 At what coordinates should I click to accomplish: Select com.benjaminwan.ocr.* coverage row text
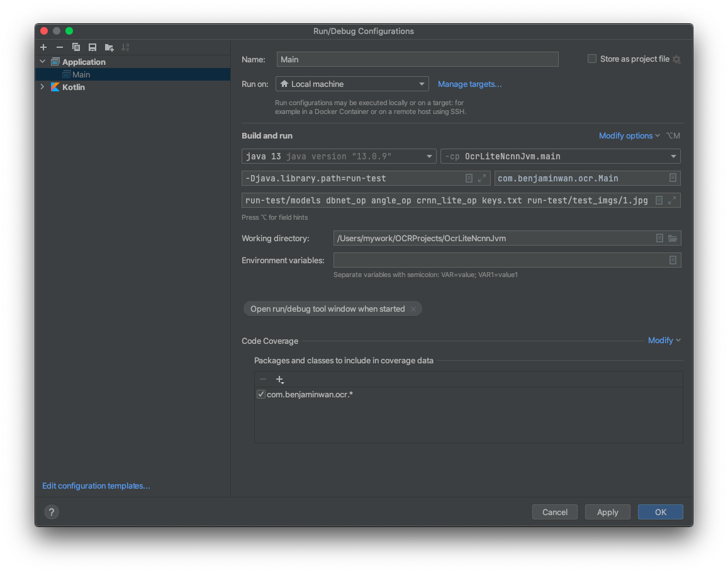point(310,395)
